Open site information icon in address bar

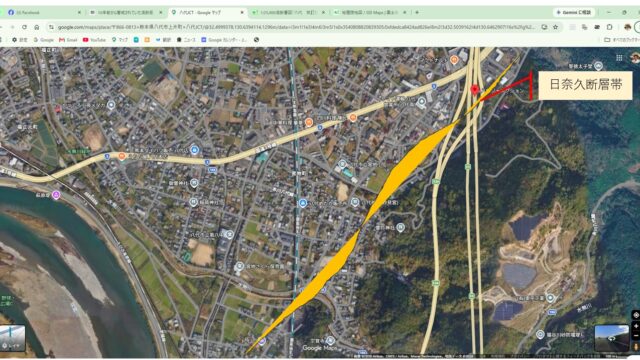(51, 27)
